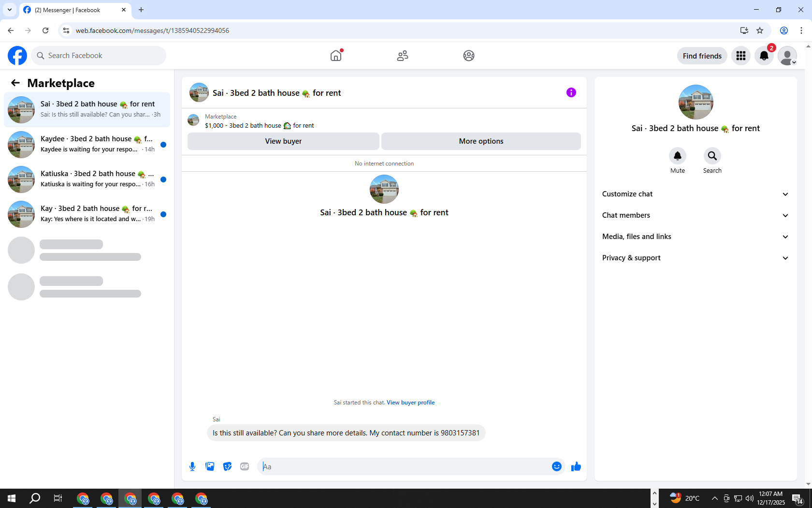The width and height of the screenshot is (812, 508).
Task: Open the account profile avatar menu
Action: coord(787,56)
